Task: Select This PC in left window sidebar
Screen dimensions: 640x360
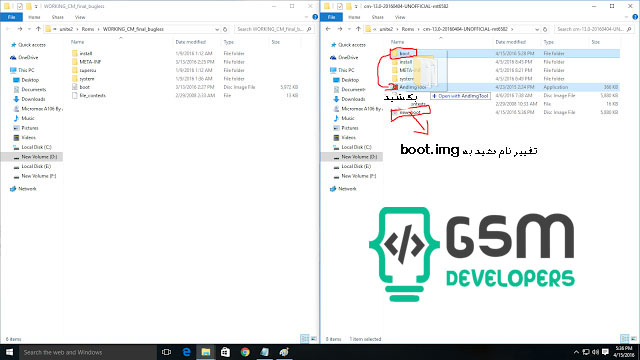Action: point(22,70)
